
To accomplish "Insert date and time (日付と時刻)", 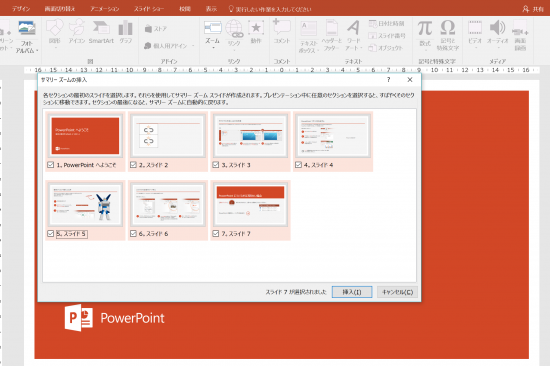I will click(386, 24).
